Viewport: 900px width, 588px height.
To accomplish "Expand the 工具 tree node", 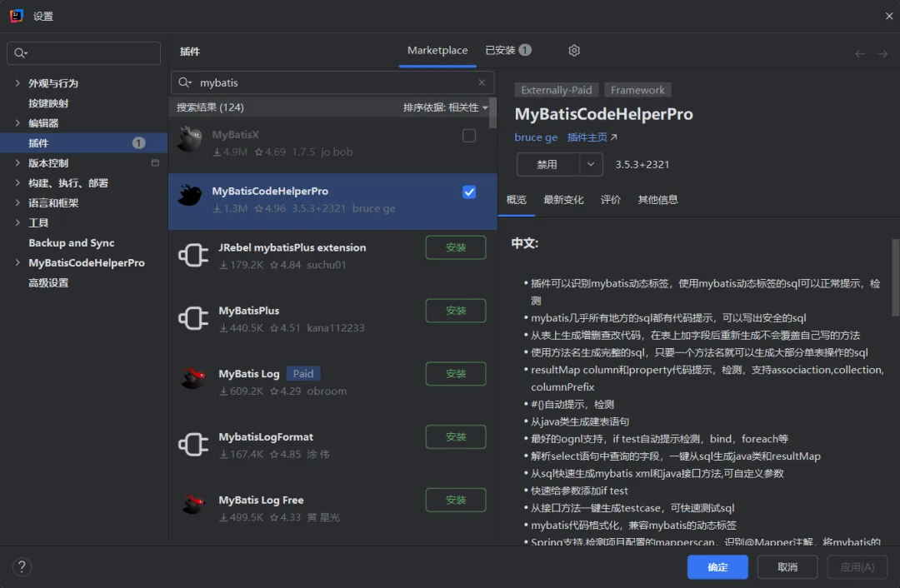I will (17, 222).
